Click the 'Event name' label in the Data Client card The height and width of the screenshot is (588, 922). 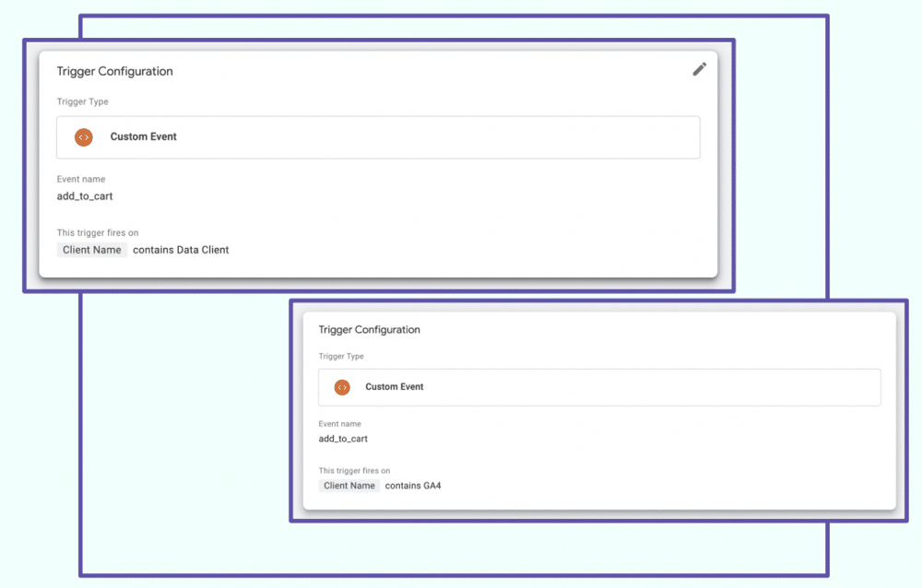81,180
